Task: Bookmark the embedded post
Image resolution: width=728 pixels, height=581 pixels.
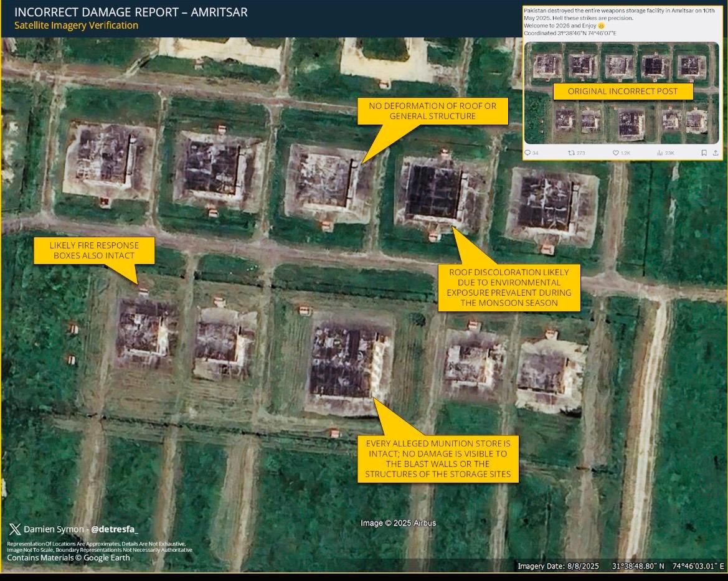Action: point(704,153)
